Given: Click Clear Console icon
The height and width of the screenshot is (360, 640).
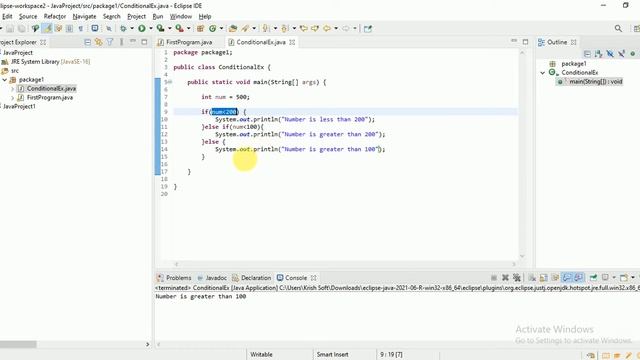Looking at the screenshot, I should click(x=532, y=278).
